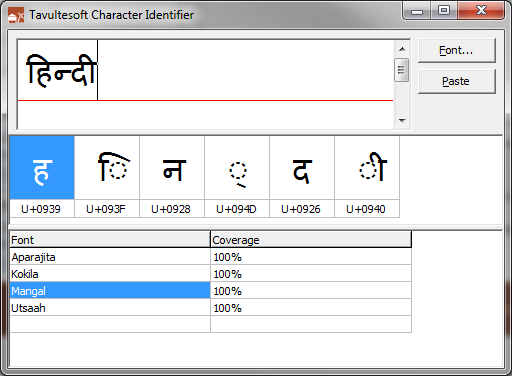512x376 pixels.
Task: Select the U+0939 character cell
Action: coord(42,177)
